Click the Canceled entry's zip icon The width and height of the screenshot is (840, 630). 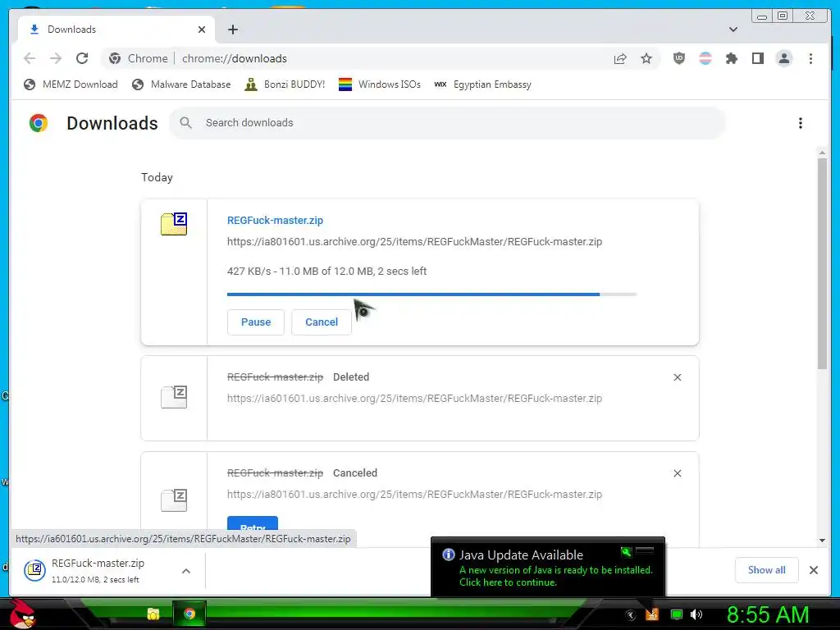[x=174, y=500]
